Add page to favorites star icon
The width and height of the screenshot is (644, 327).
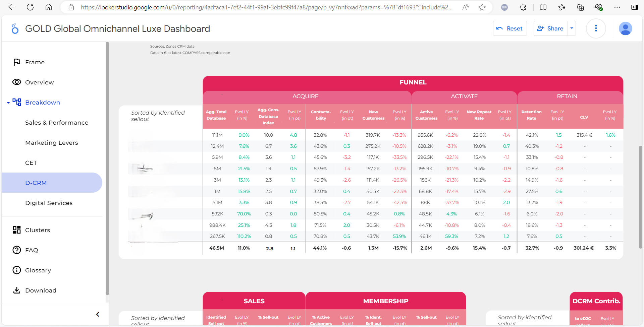click(482, 7)
